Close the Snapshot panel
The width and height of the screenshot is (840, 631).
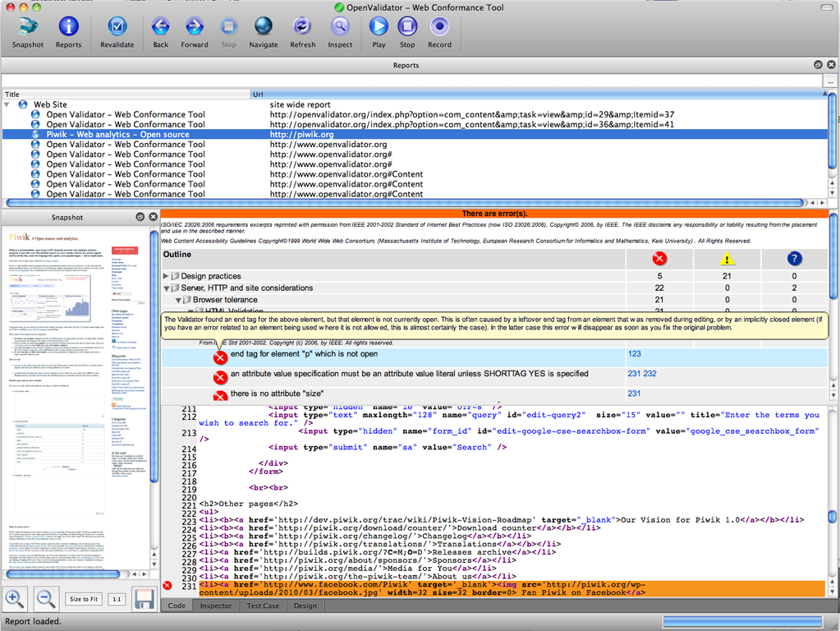click(x=153, y=217)
